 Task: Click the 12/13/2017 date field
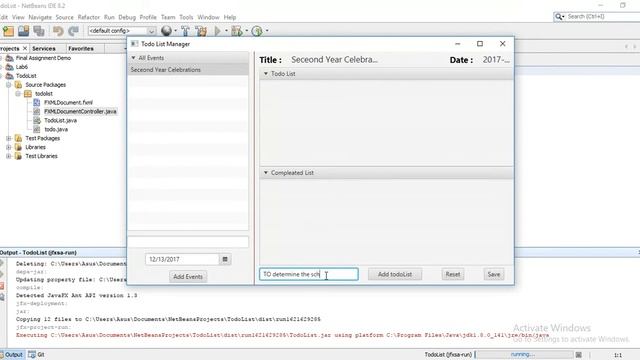tap(182, 259)
